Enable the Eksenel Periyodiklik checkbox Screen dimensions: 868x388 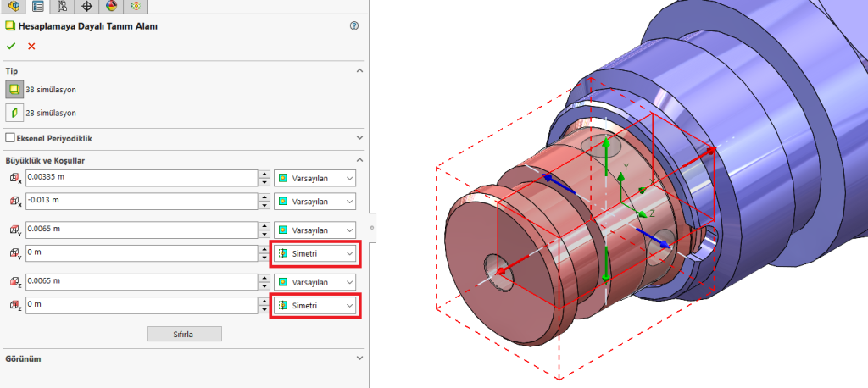tap(10, 137)
